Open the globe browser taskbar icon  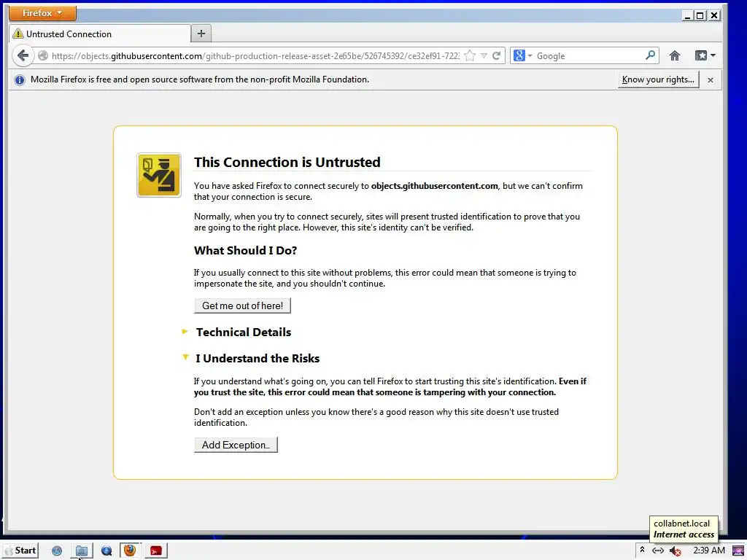coord(57,551)
